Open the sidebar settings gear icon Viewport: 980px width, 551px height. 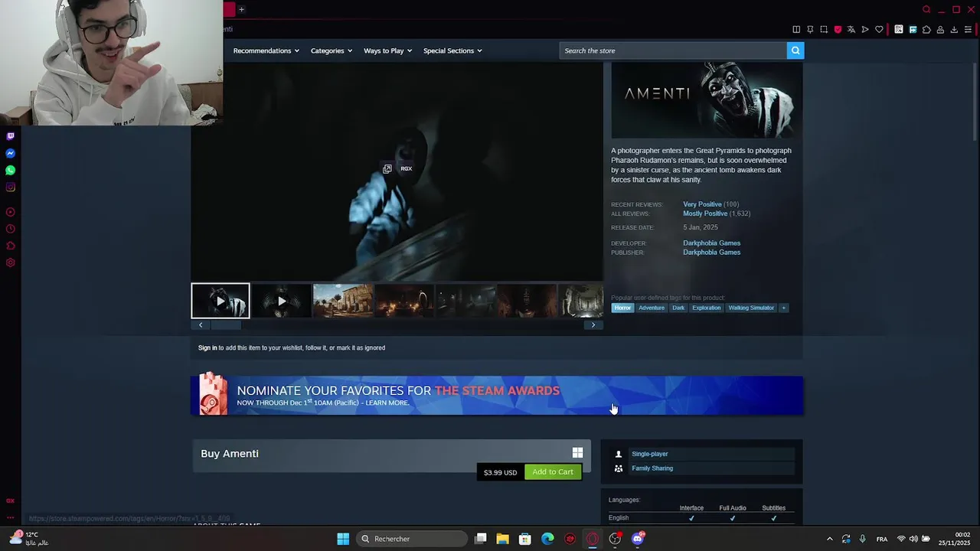[x=10, y=262]
